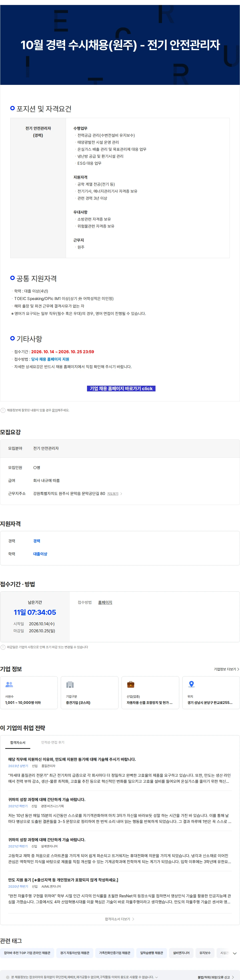Click the 대졸이상 education link
Image resolution: width=240 pixels, height=980 pixels.
tap(40, 554)
